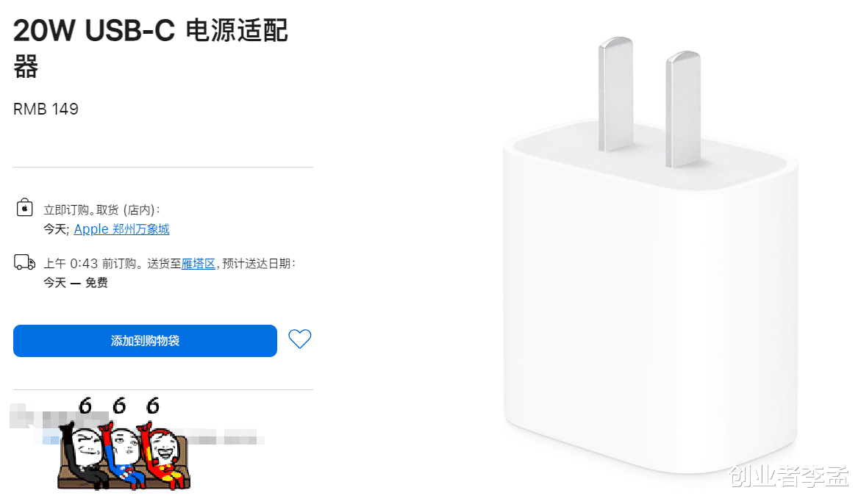Click the first 6 above the sticker
Viewport: 861px width, 504px height.
85,406
